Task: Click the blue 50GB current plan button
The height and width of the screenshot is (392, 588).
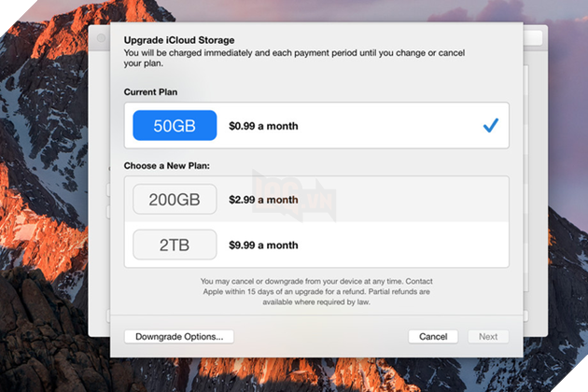Action: click(175, 125)
